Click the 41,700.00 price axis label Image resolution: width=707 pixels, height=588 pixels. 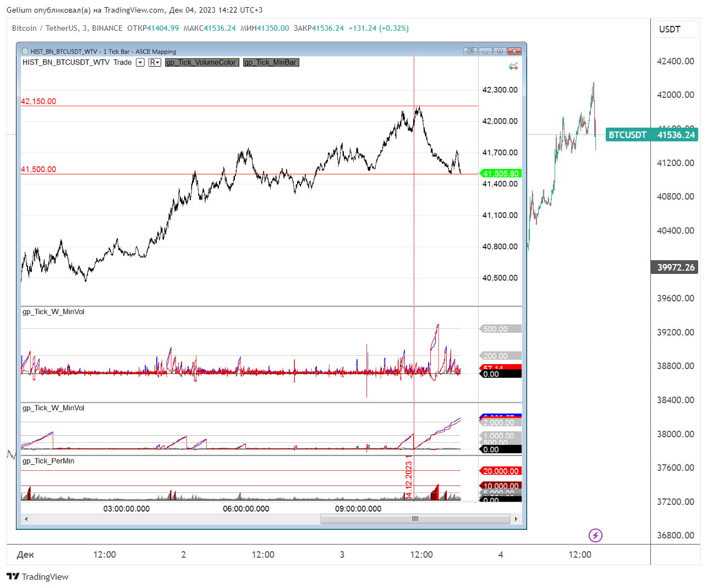tap(500, 152)
